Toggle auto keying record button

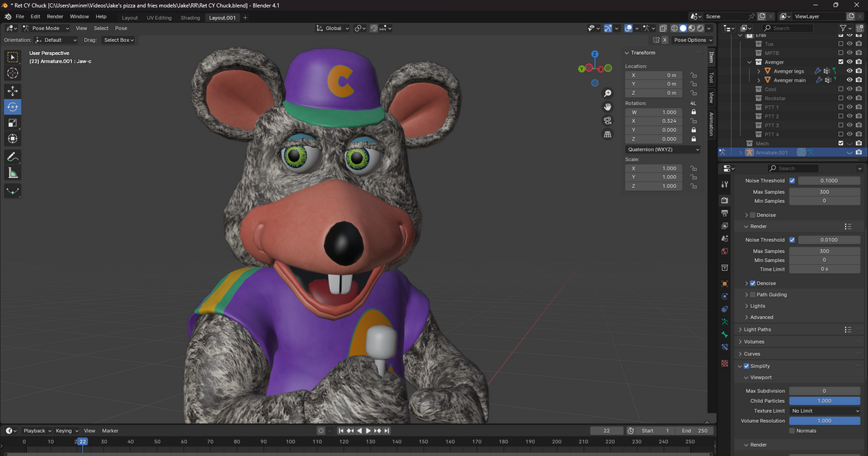tap(321, 431)
